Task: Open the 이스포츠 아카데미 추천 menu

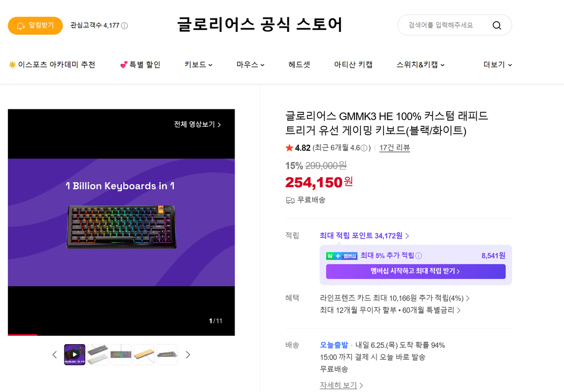Action: (52, 65)
